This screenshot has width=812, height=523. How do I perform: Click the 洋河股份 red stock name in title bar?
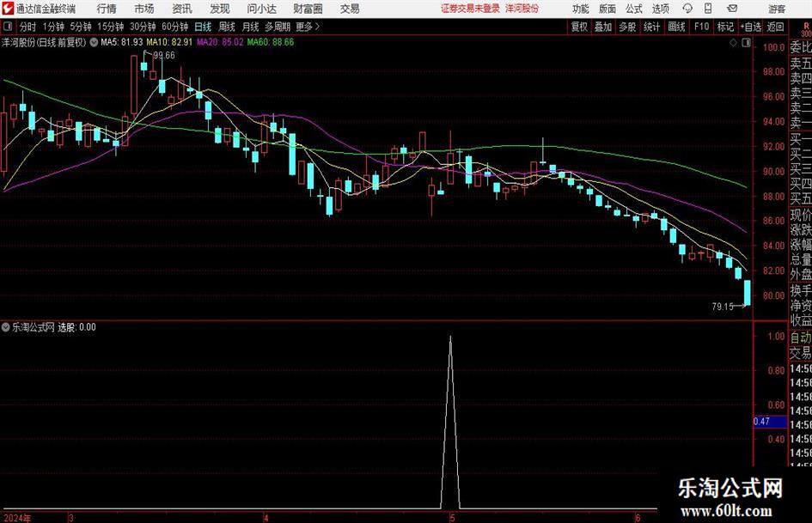[x=522, y=9]
